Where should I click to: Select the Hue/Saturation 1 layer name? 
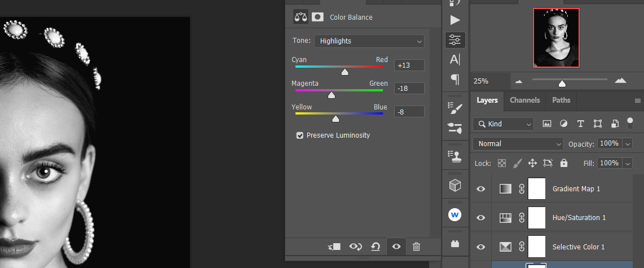coord(579,217)
